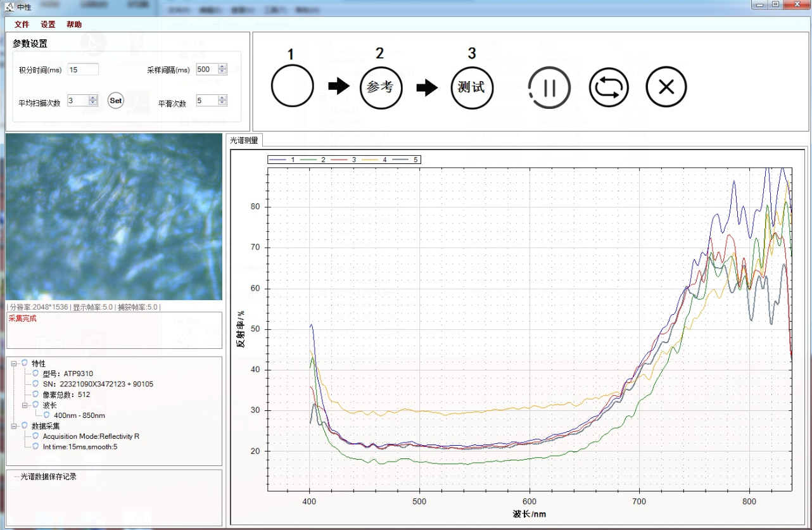The width and height of the screenshot is (812, 530).
Task: Collapse the 波长 tree node
Action: [x=25, y=405]
